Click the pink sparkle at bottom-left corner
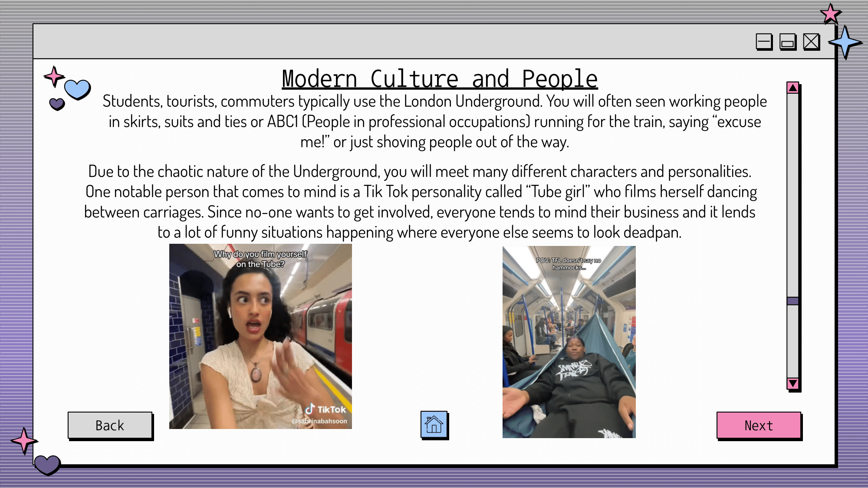This screenshot has width=868, height=488. [x=24, y=441]
